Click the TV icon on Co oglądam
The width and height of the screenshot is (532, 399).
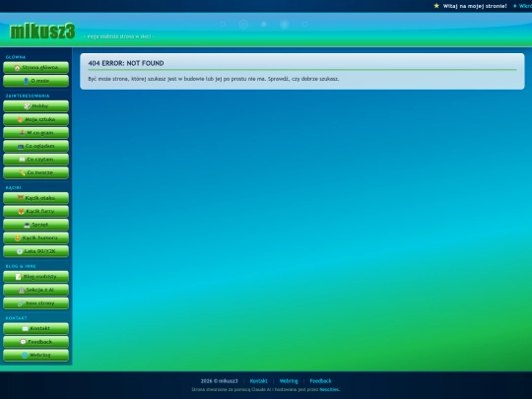21,146
